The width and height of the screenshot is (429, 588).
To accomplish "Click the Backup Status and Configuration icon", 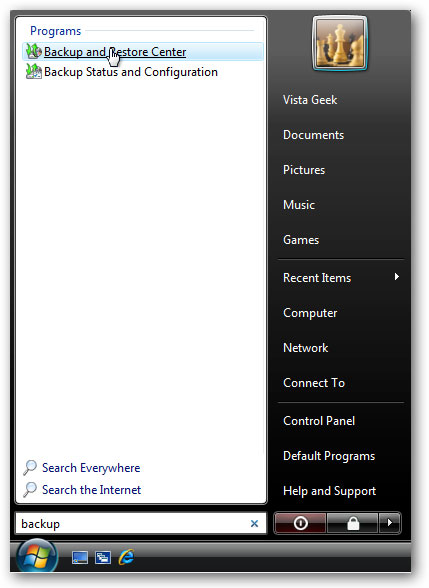I will click(33, 71).
